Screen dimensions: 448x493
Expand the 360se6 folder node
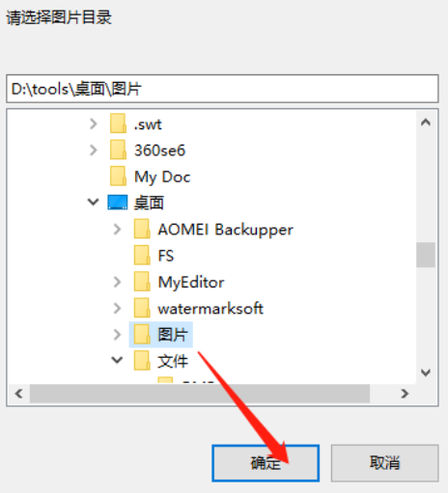(x=94, y=151)
